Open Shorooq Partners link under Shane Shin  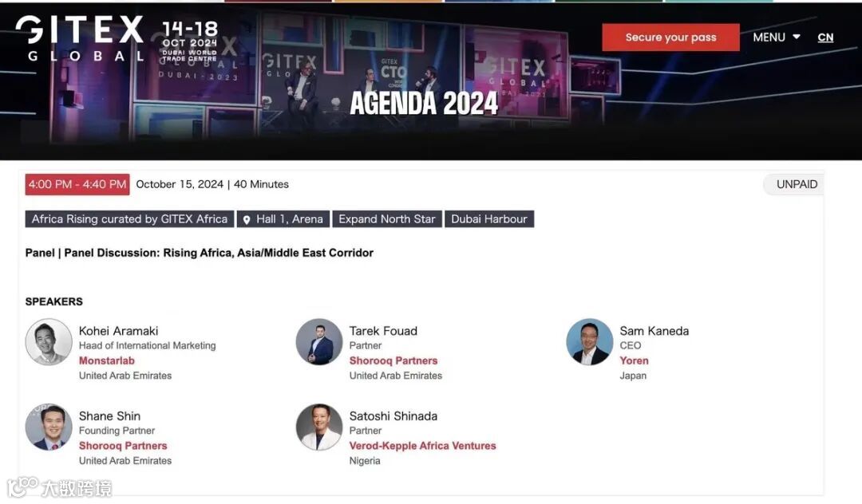point(123,446)
